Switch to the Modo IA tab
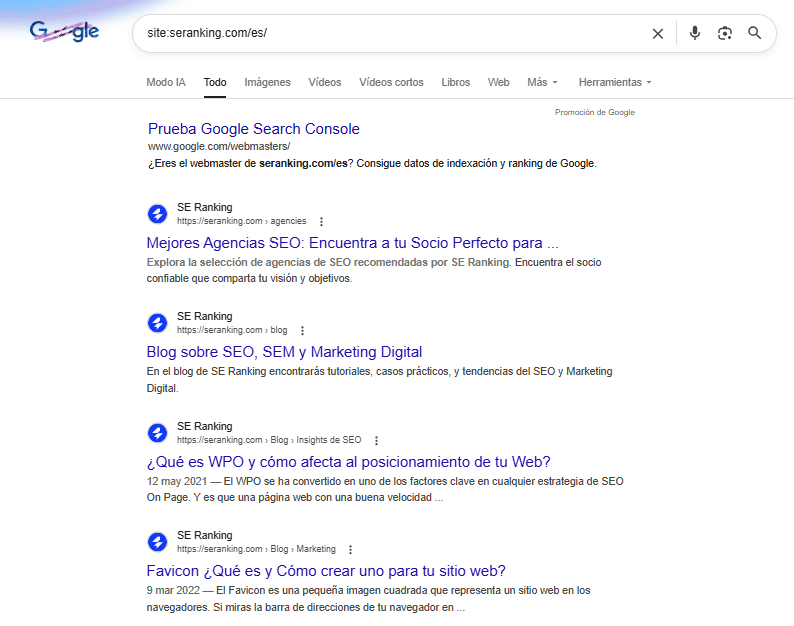The width and height of the screenshot is (794, 626). [166, 82]
